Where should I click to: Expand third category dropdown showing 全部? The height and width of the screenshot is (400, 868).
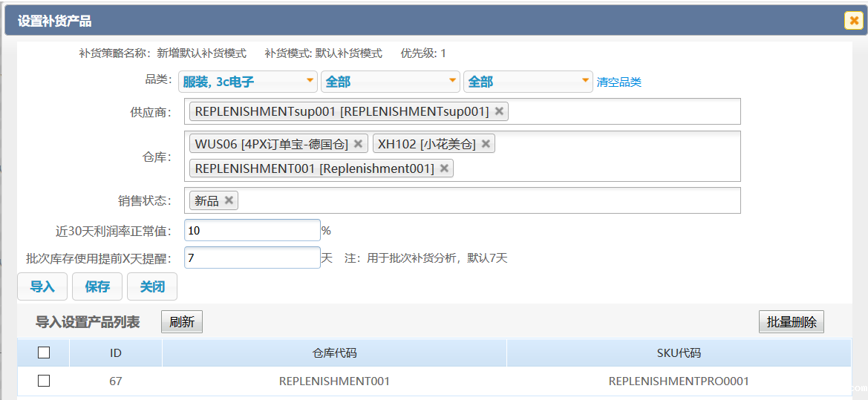(526, 82)
